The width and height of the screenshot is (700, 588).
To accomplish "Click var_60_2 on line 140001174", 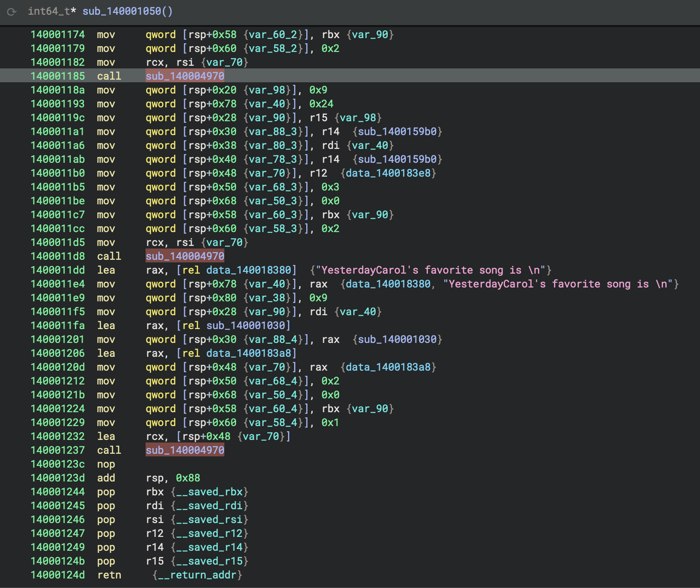I will click(x=273, y=35).
